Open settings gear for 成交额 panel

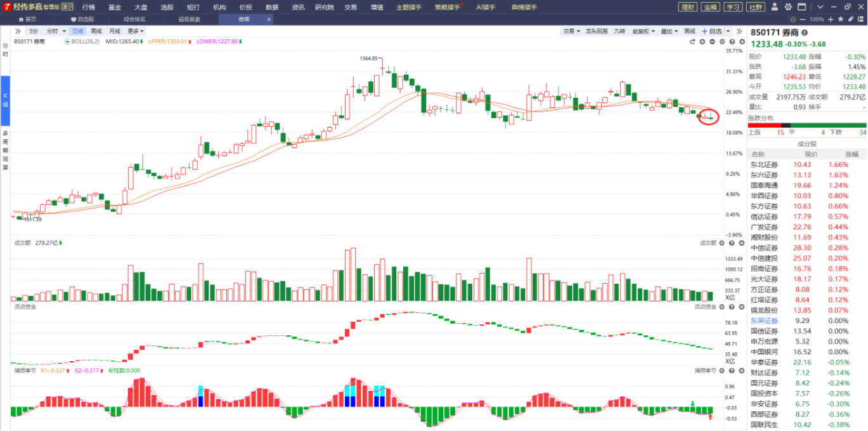click(722, 242)
